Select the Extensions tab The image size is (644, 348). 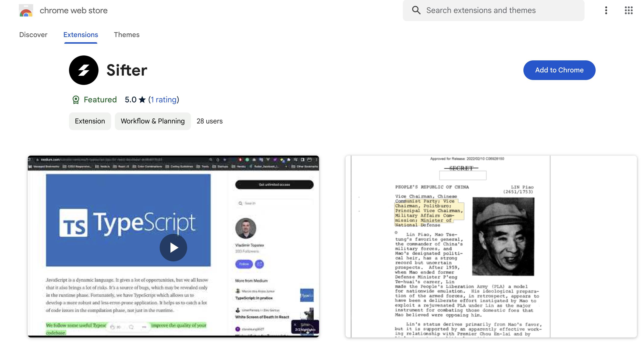tap(81, 35)
